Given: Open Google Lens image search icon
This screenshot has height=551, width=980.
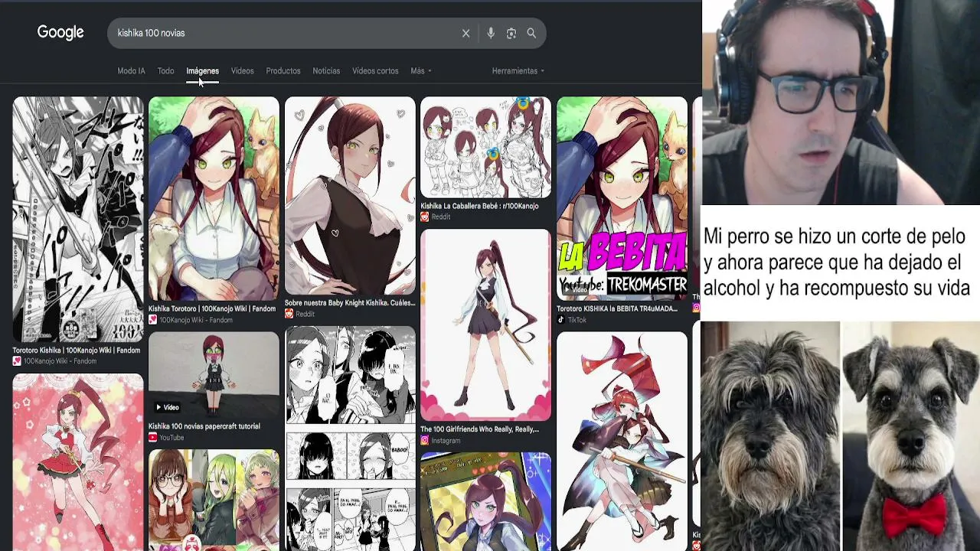Looking at the screenshot, I should [511, 33].
